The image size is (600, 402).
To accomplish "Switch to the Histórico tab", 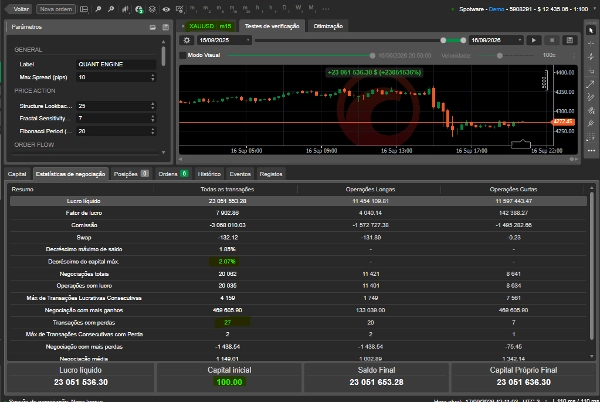I will pos(209,174).
